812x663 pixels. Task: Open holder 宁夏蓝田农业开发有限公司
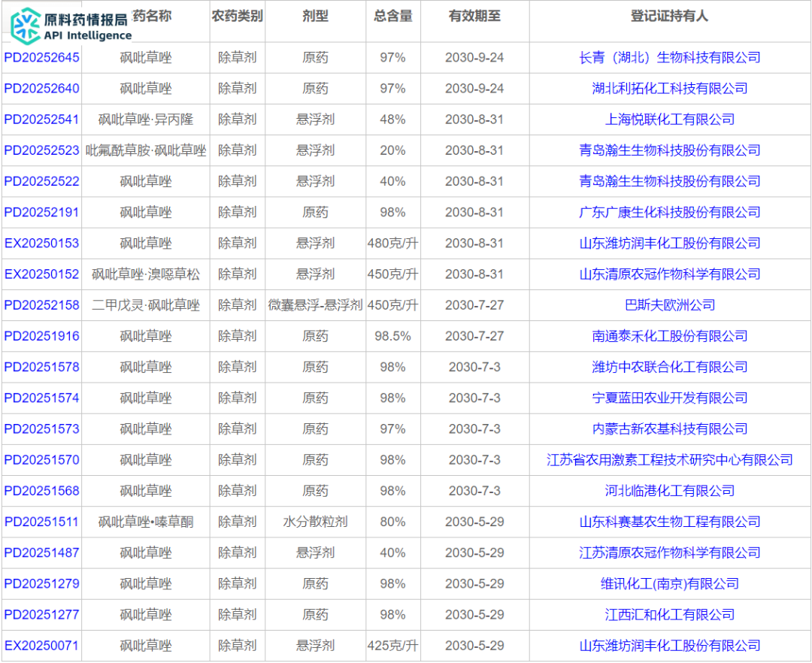pos(670,398)
